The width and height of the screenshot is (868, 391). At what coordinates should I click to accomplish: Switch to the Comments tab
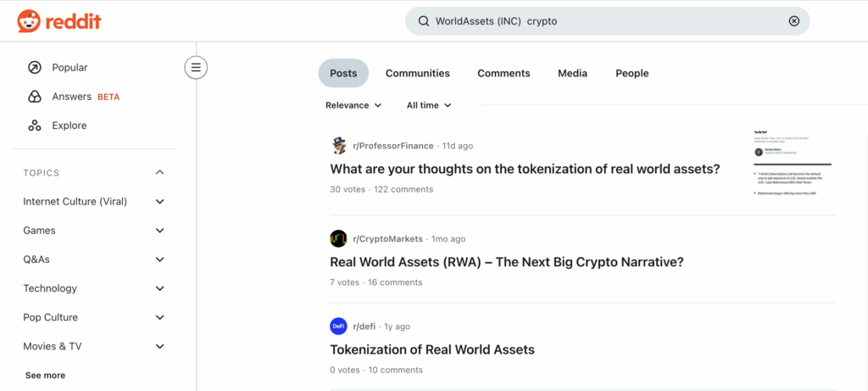pyautogui.click(x=504, y=74)
